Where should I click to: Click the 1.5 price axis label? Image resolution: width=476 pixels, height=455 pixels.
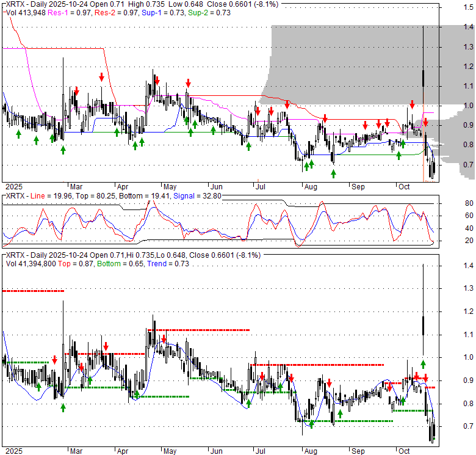[469, 7]
